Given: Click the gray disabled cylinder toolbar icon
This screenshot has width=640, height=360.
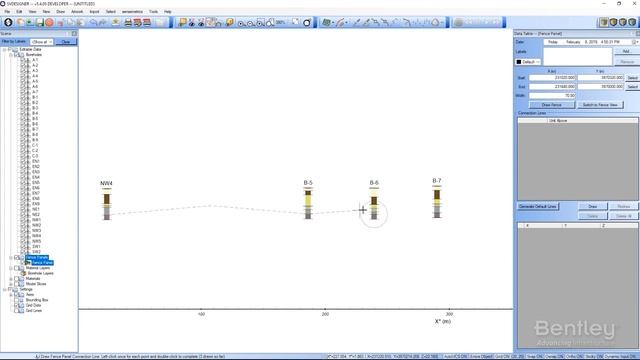Looking at the screenshot, I should 458,22.
